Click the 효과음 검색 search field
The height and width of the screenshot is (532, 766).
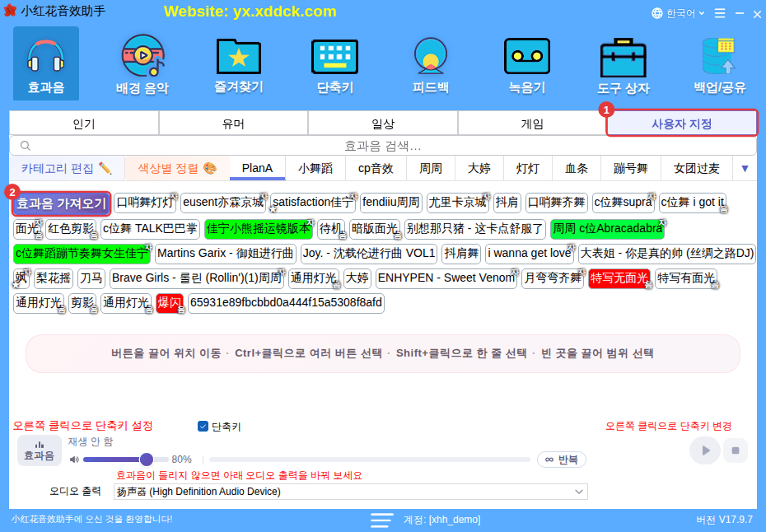tap(382, 146)
